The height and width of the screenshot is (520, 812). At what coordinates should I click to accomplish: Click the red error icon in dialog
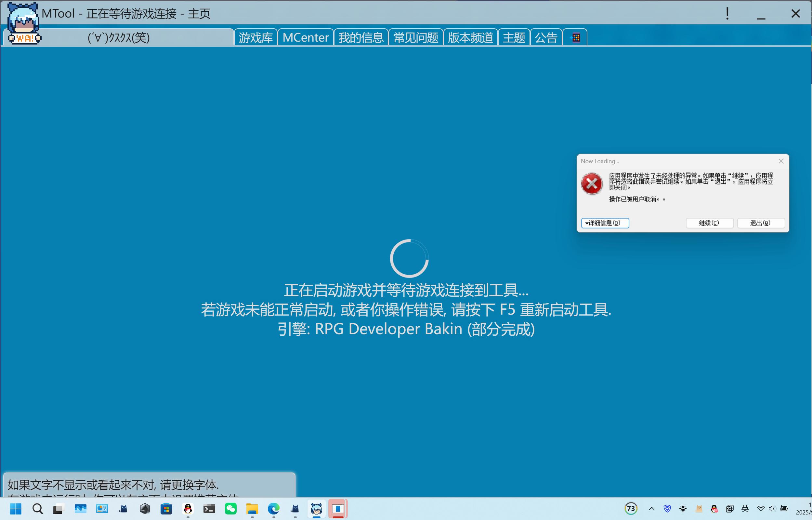tap(592, 184)
